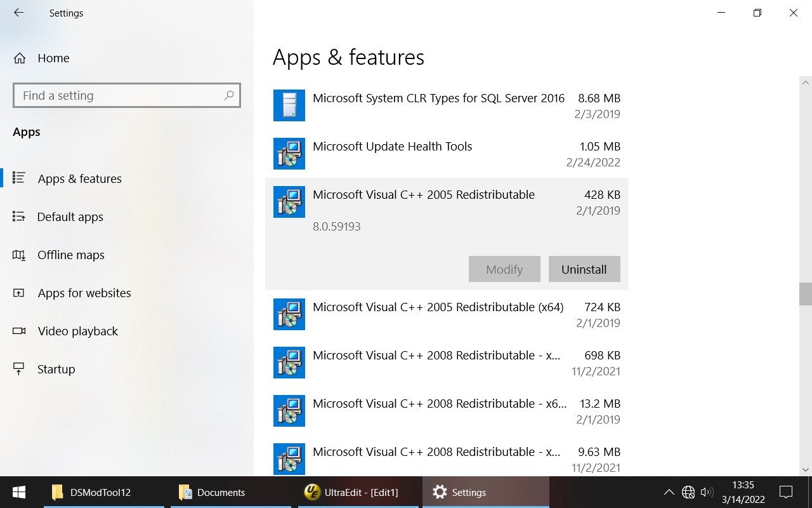Close the Settings window
The image size is (812, 508).
pos(794,13)
